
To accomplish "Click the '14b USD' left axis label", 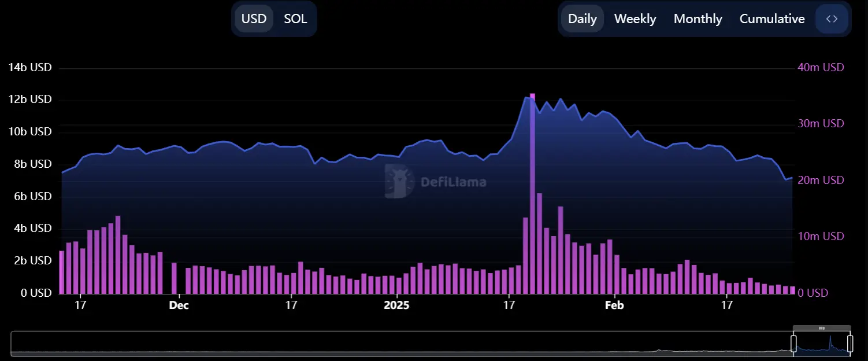I will 30,67.
